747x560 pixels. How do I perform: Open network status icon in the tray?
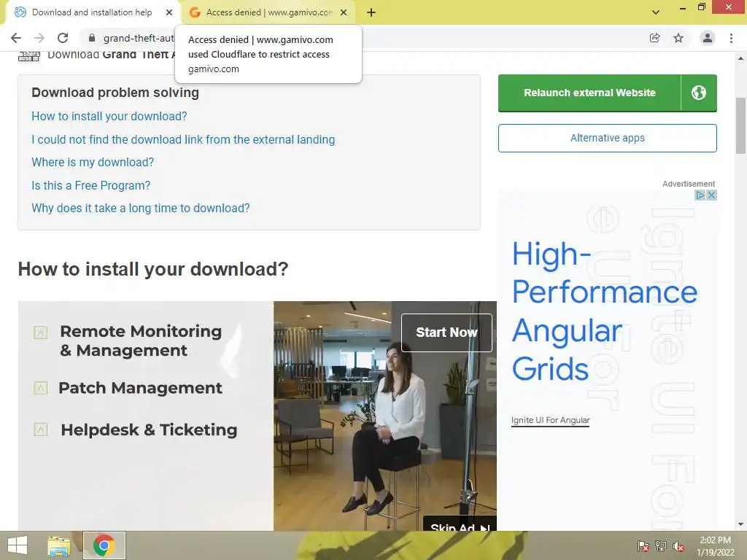tap(661, 546)
